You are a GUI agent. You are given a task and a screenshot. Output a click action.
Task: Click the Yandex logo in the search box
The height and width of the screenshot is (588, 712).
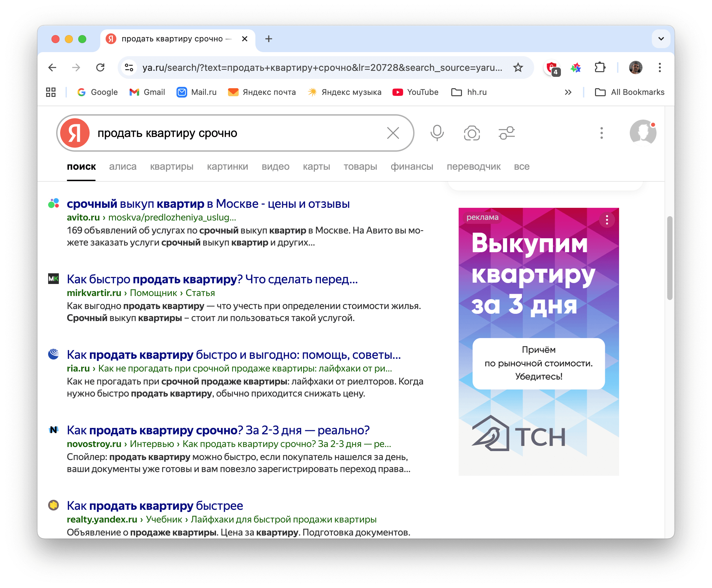pyautogui.click(x=75, y=133)
